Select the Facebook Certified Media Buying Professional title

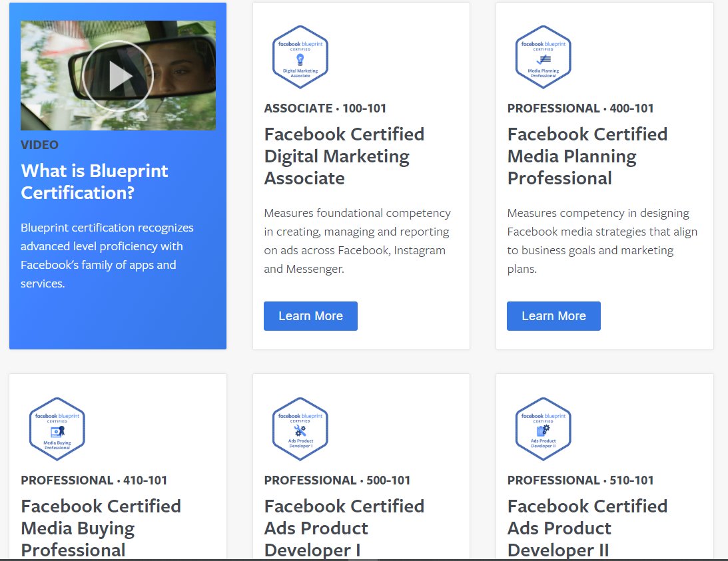[x=101, y=528]
